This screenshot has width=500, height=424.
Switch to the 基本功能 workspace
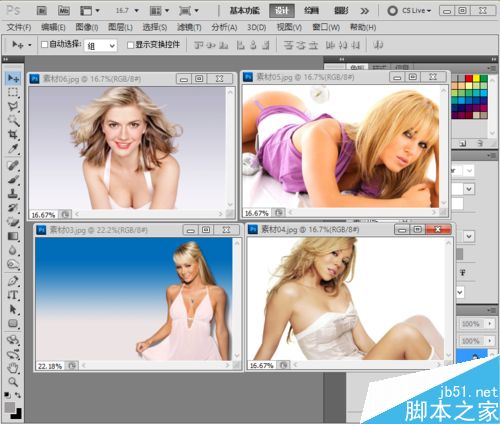244,11
